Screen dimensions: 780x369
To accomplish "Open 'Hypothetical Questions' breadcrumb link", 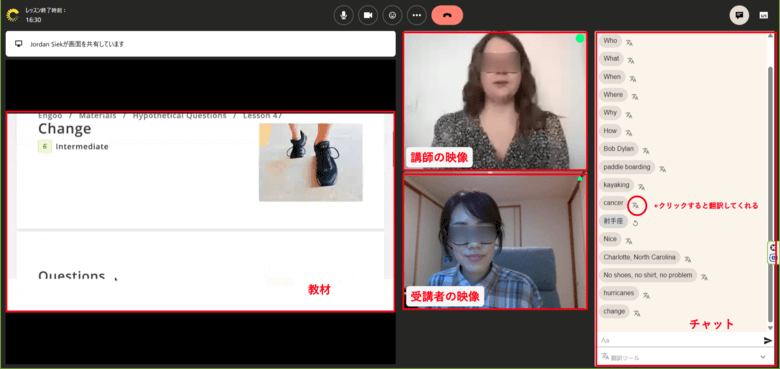I will pos(180,116).
